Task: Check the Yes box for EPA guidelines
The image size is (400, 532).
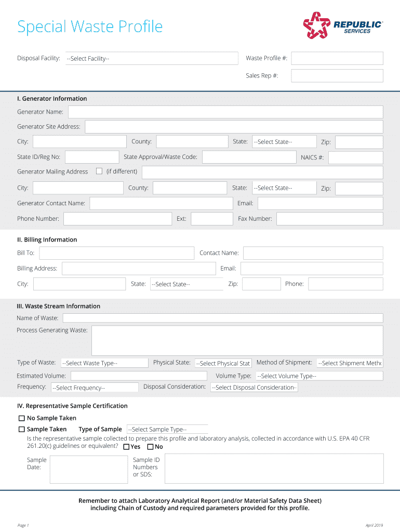Action: coord(127,447)
